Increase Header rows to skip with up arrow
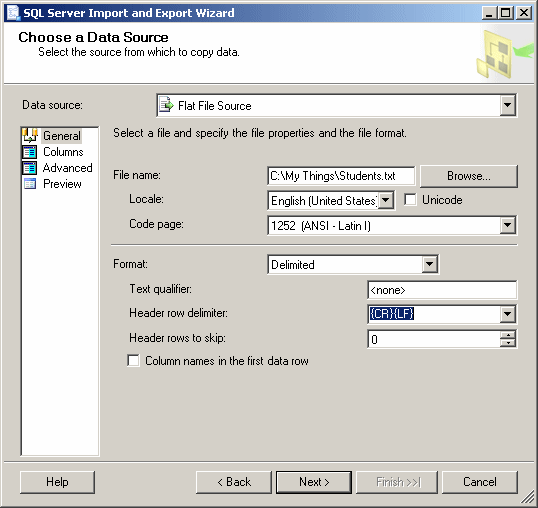538x508 pixels. [507, 335]
